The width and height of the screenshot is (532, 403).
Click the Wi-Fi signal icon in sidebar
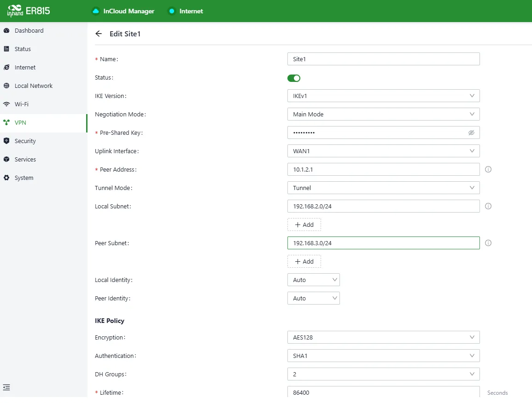6,104
